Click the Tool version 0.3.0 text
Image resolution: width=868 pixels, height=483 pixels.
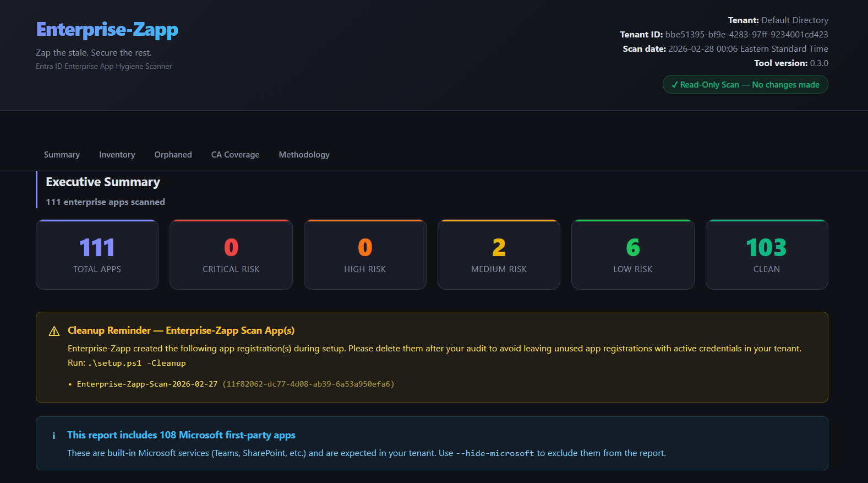791,63
